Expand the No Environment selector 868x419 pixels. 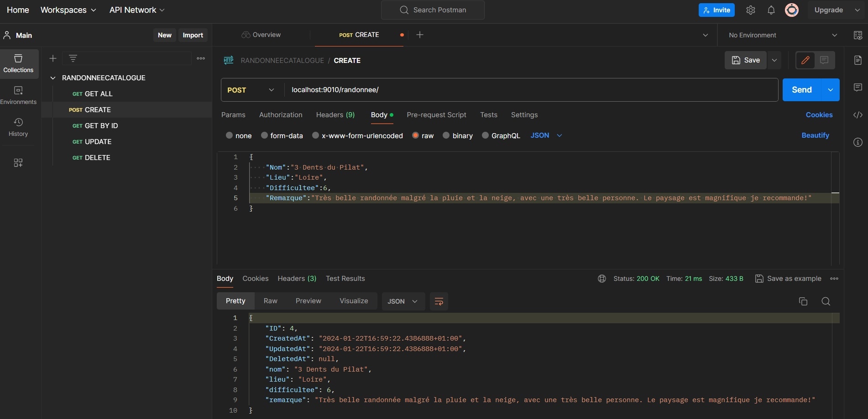point(782,35)
